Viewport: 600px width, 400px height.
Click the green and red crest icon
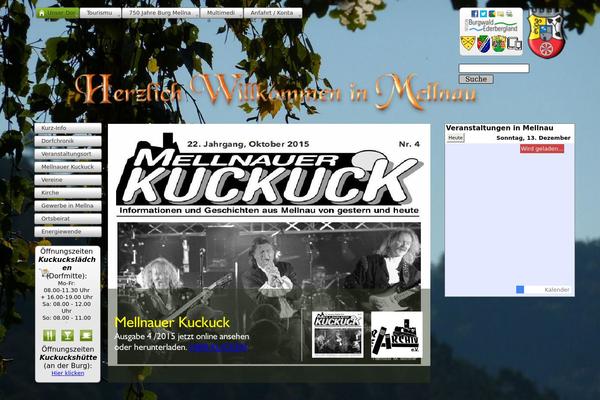(x=499, y=44)
